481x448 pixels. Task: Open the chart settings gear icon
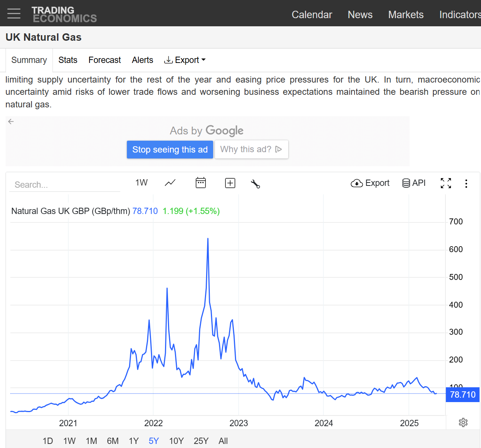463,422
